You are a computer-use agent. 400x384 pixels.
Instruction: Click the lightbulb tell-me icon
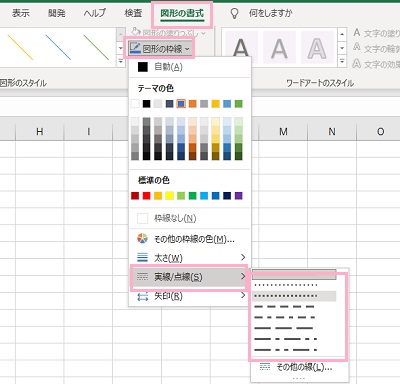coord(235,13)
